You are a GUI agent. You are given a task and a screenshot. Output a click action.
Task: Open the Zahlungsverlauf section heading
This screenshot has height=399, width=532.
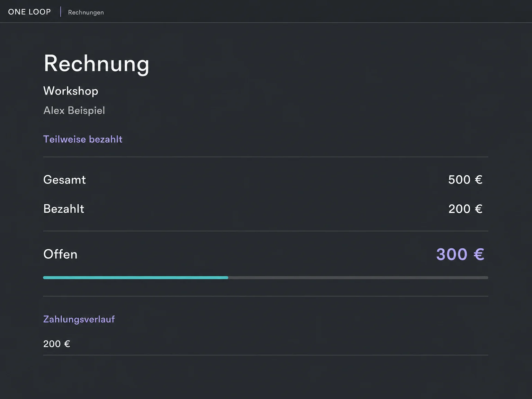79,319
